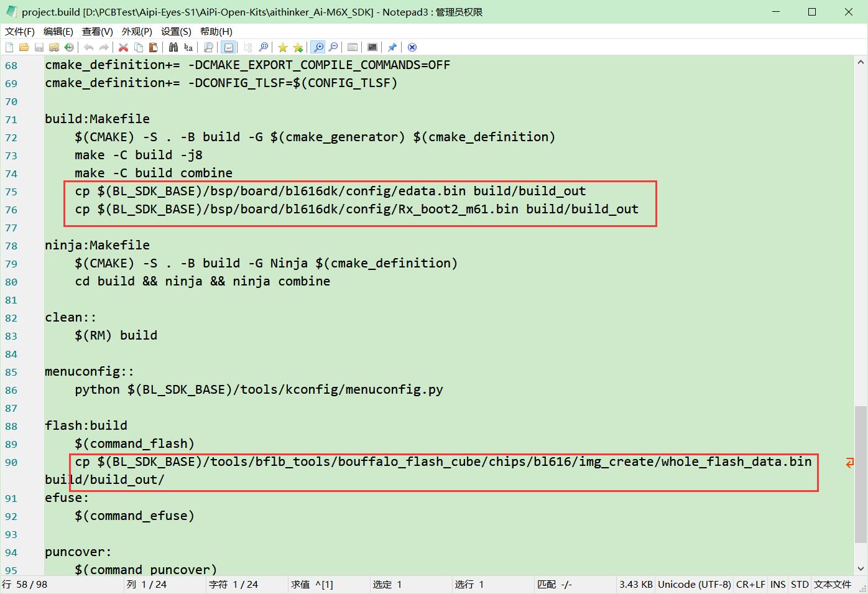Open the 文件(F) menu
This screenshot has width=868, height=594.
pos(20,31)
